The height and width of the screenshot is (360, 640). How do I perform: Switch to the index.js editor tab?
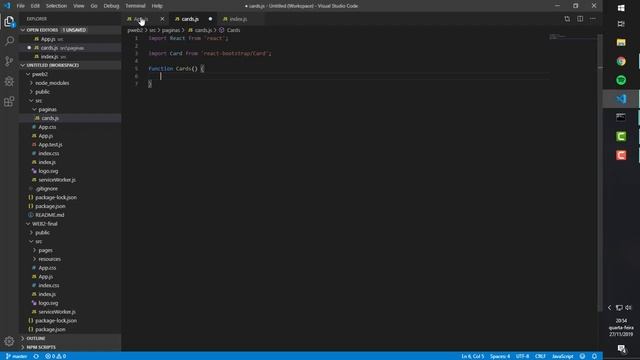[x=238, y=19]
